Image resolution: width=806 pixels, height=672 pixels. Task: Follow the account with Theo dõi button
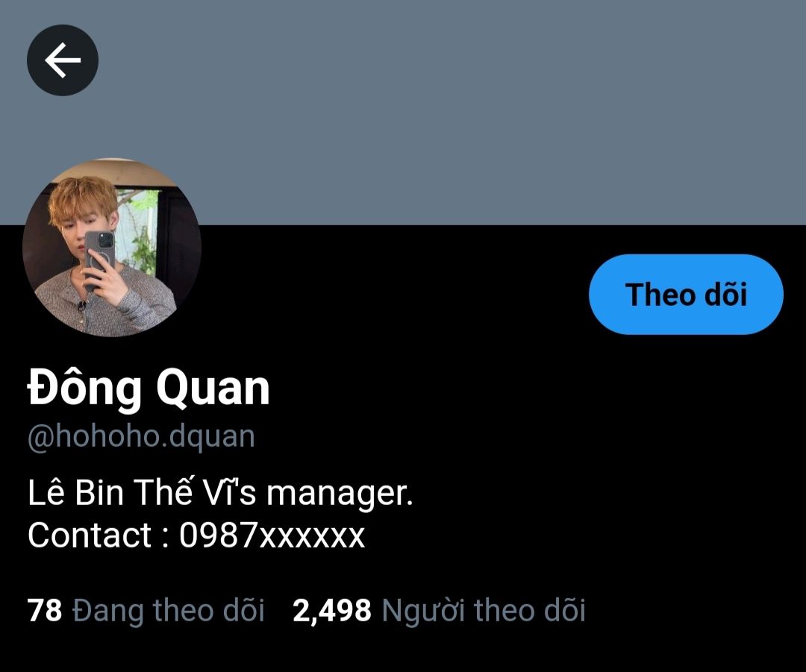[x=686, y=295]
